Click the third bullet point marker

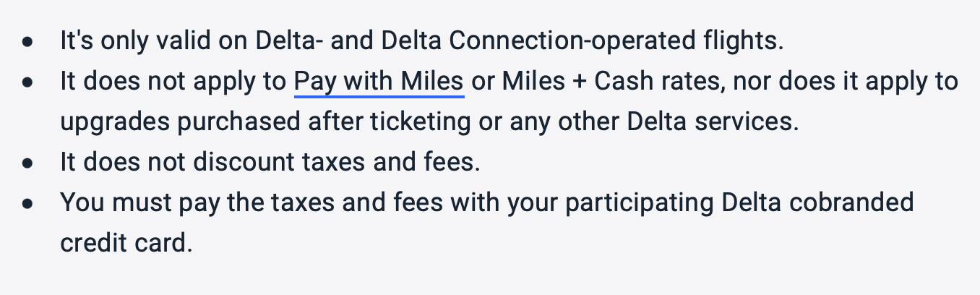27,163
